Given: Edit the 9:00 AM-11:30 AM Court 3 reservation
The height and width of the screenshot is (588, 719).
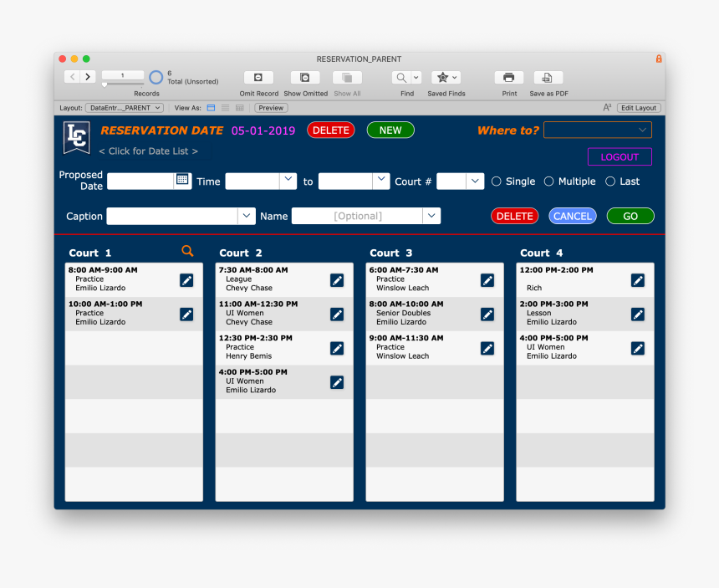Looking at the screenshot, I should (487, 348).
